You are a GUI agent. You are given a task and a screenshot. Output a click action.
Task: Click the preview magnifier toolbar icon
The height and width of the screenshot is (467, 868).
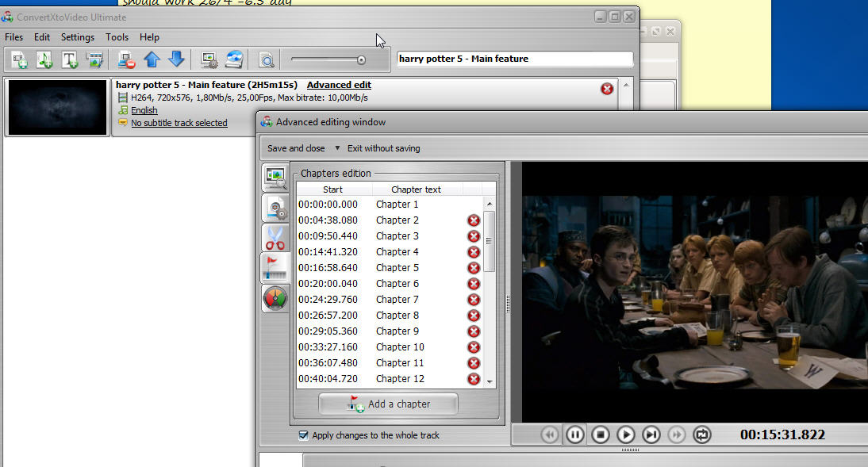(267, 59)
